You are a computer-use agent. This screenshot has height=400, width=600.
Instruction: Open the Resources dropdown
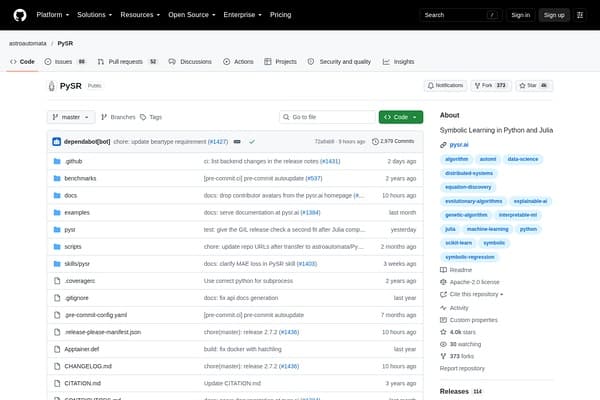pyautogui.click(x=140, y=15)
